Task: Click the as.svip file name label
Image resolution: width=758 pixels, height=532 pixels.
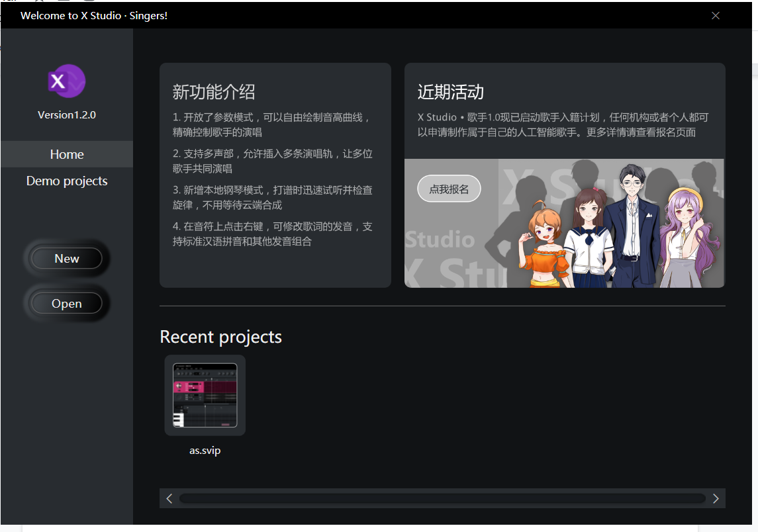Action: coord(205,451)
